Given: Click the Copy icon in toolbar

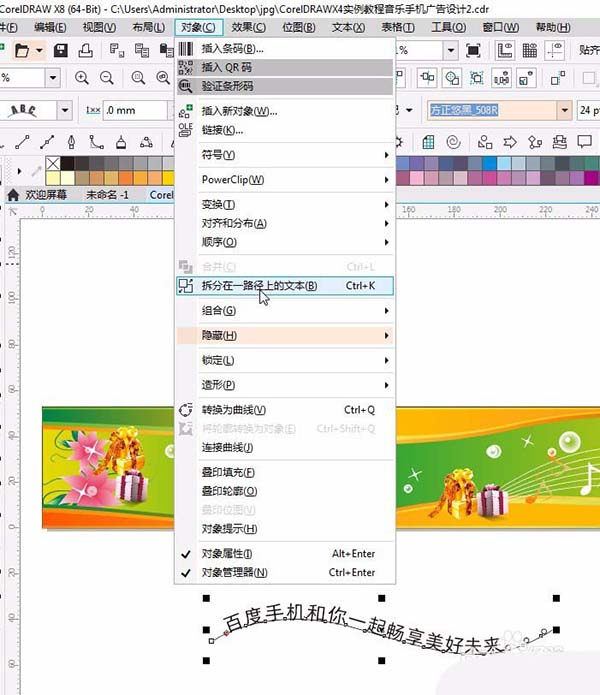Looking at the screenshot, I should click(142, 51).
